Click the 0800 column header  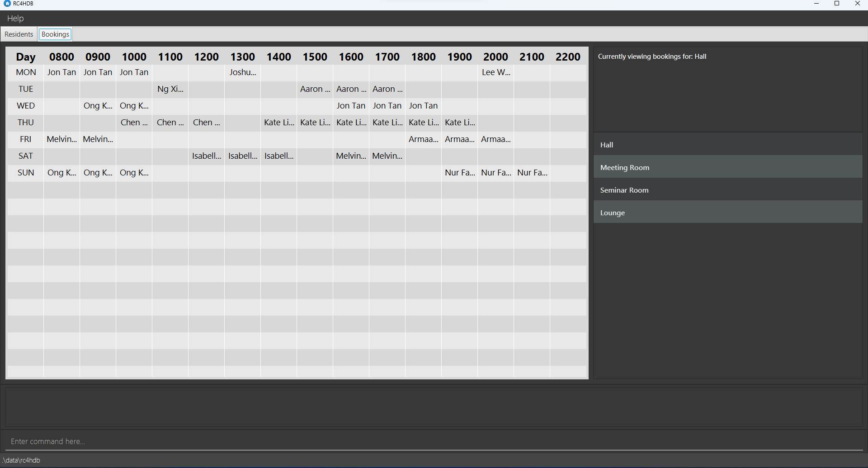(x=62, y=57)
